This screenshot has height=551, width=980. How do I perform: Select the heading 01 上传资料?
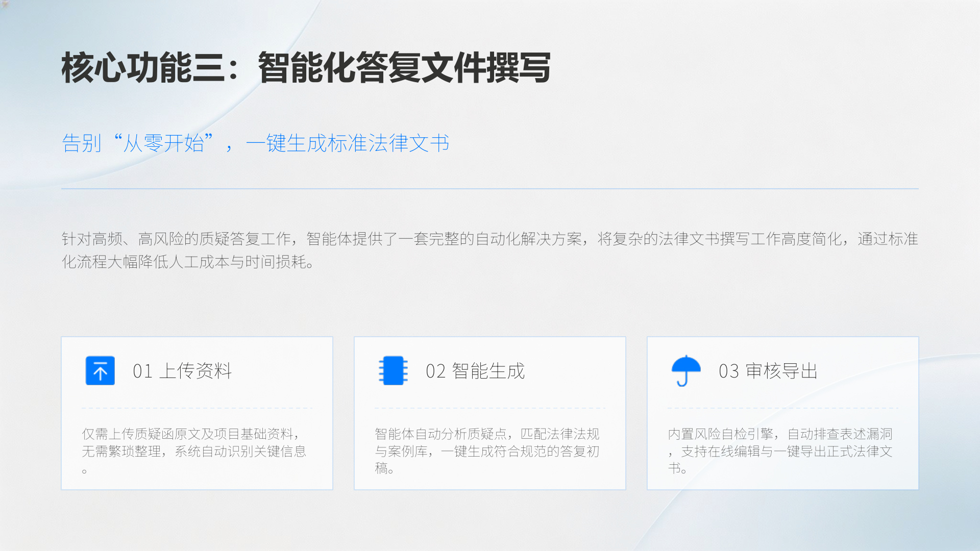[x=182, y=371]
